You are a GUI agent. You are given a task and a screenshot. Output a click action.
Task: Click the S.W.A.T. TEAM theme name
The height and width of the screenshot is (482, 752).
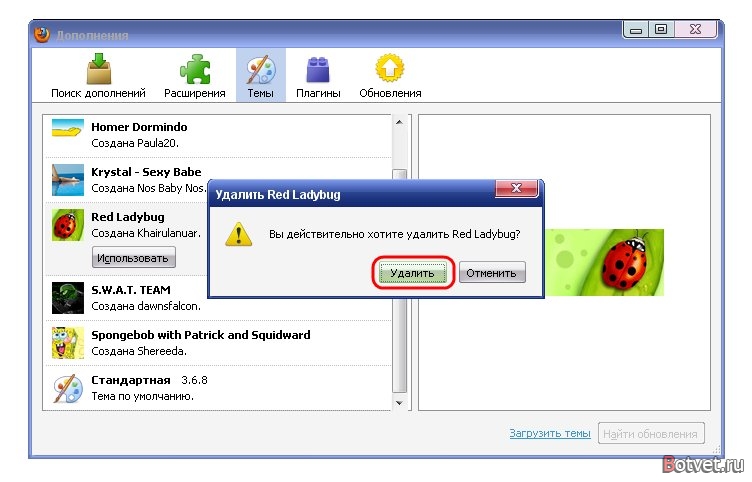(130, 290)
